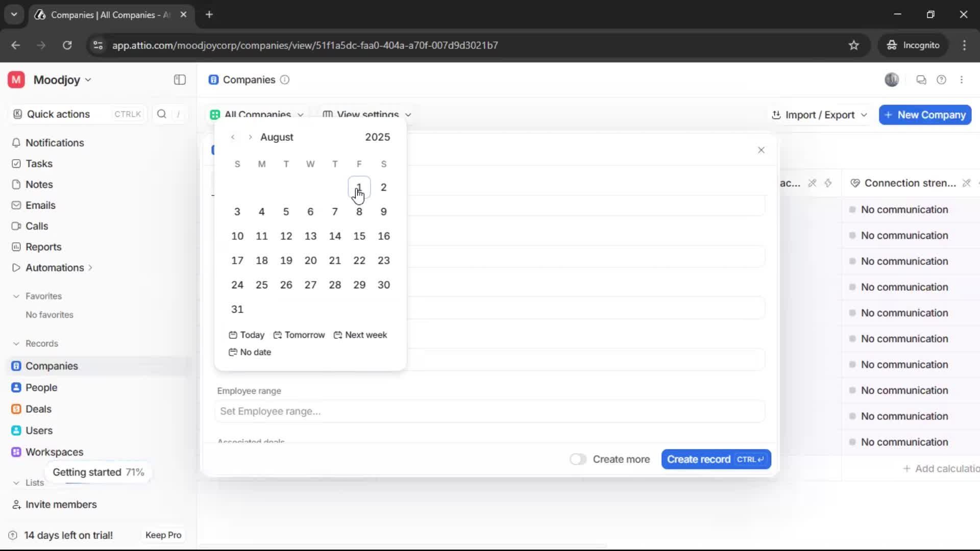Click the Set Employee range field
The image size is (980, 551).
490,411
